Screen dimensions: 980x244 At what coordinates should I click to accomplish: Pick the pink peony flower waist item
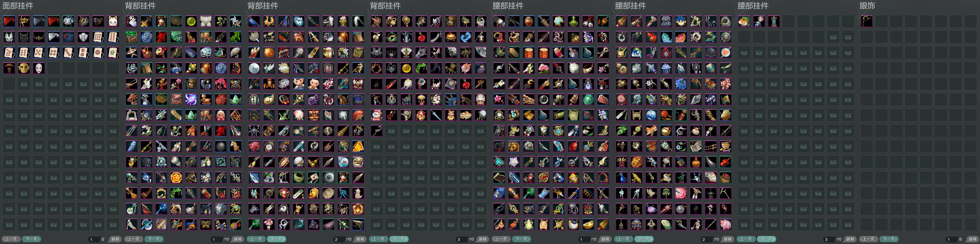coord(544,68)
